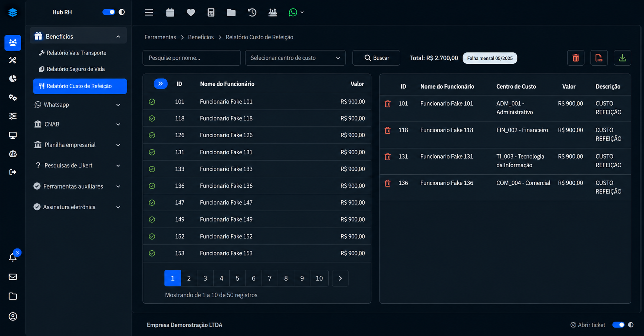Go to page 2 of results
Image resolution: width=644 pixels, height=336 pixels.
click(189, 278)
